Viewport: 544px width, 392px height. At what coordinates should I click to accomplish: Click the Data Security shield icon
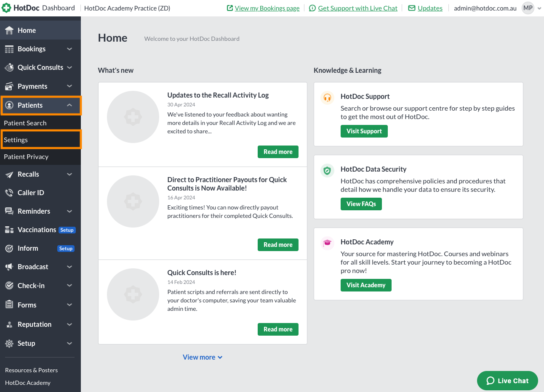tap(327, 170)
